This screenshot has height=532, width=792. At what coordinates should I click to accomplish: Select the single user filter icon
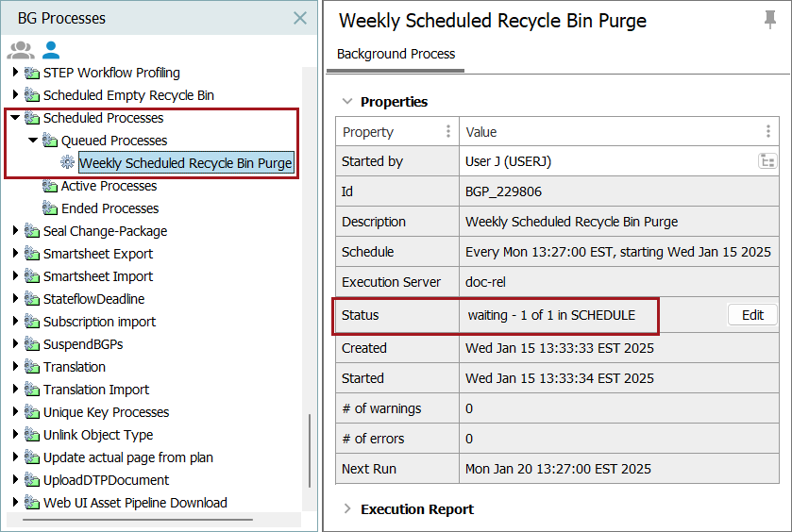tap(50, 50)
